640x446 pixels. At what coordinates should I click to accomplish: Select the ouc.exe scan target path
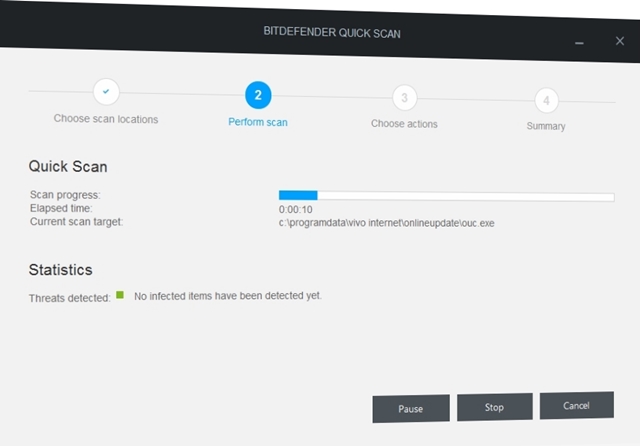pos(387,223)
